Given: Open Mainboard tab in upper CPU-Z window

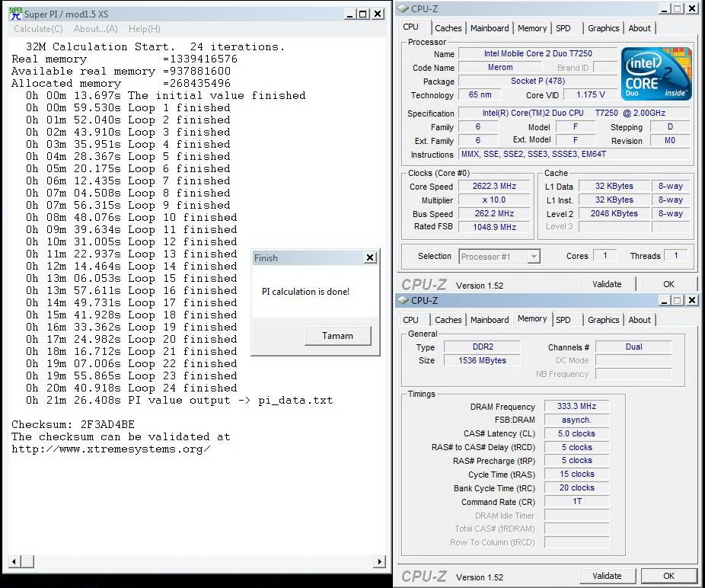Looking at the screenshot, I should tap(490, 28).
